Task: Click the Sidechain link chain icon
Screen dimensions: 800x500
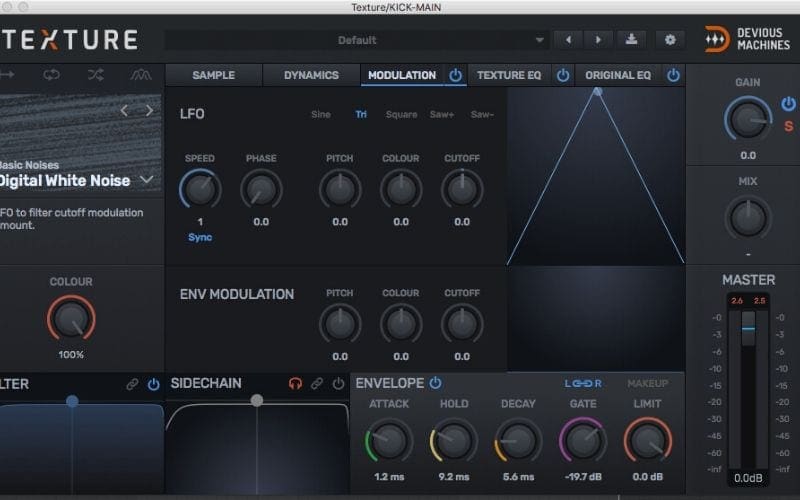Action: (317, 383)
